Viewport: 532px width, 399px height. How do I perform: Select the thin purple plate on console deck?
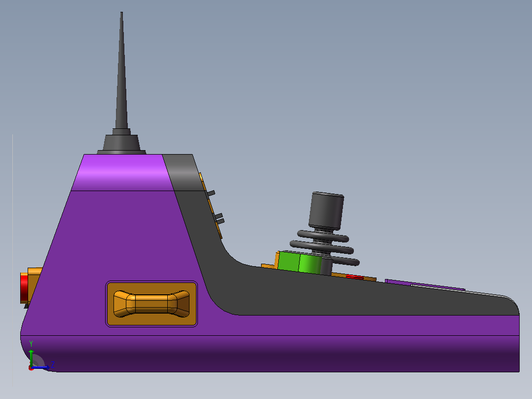click(x=424, y=284)
